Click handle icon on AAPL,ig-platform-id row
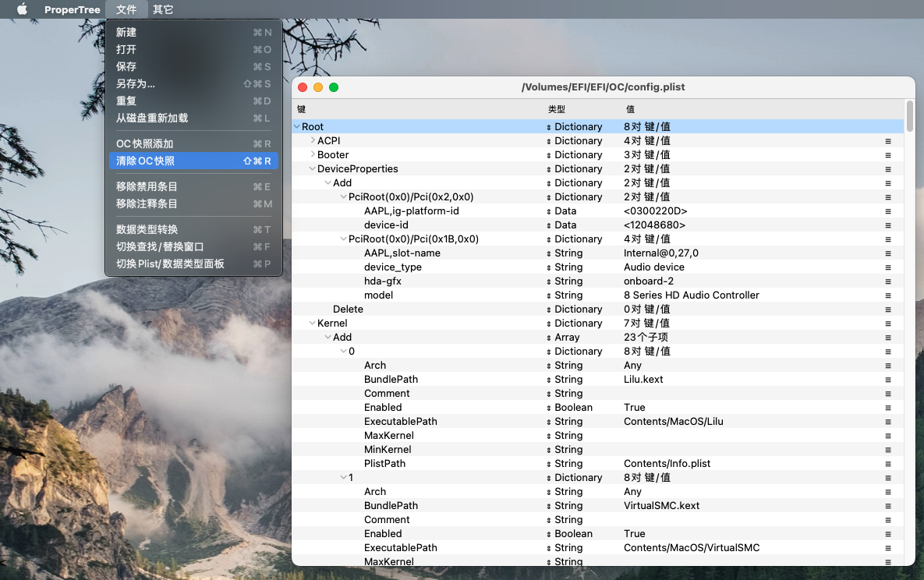This screenshot has height=580, width=924. [888, 211]
